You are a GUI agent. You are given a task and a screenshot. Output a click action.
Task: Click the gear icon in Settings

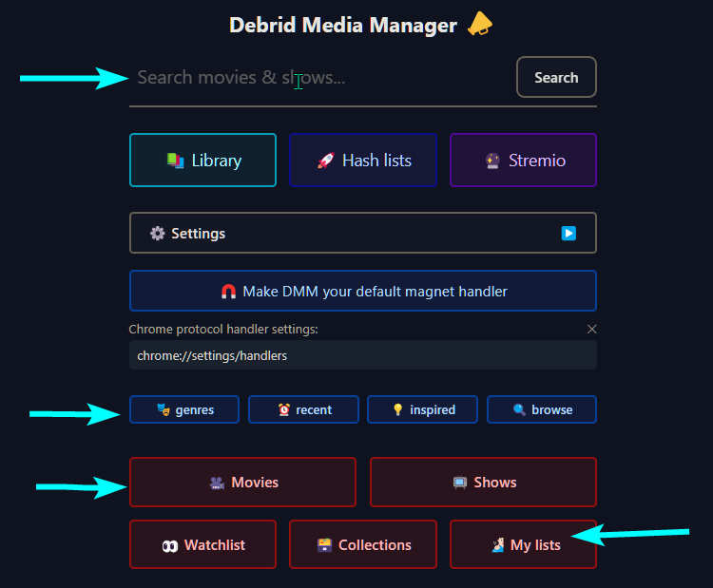[x=157, y=234]
